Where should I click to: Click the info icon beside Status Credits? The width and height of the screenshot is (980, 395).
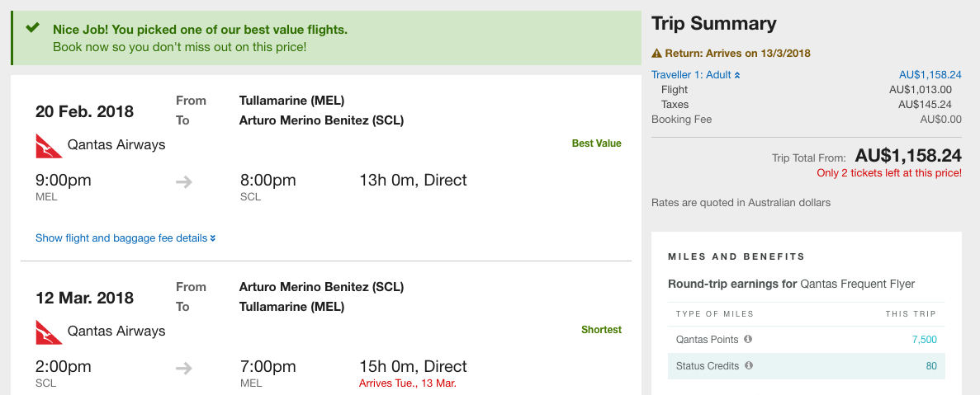pos(749,365)
